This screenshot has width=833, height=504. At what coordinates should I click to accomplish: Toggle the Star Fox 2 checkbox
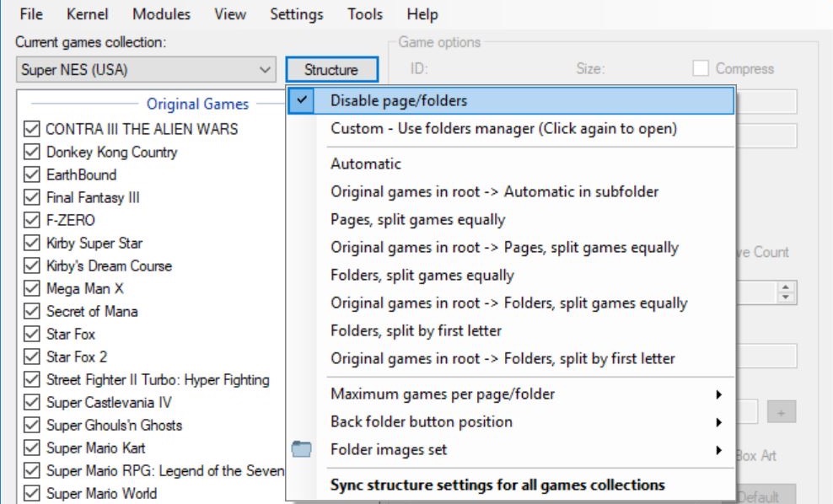point(32,357)
